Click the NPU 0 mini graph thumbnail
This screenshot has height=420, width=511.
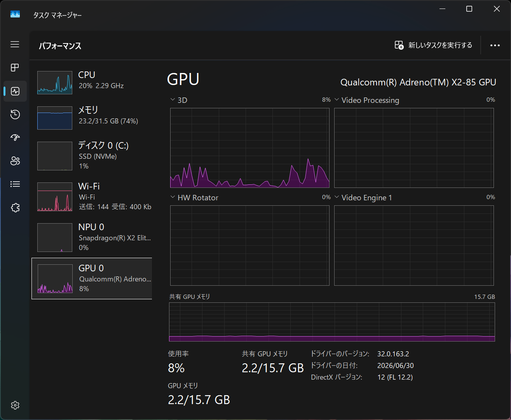point(55,238)
